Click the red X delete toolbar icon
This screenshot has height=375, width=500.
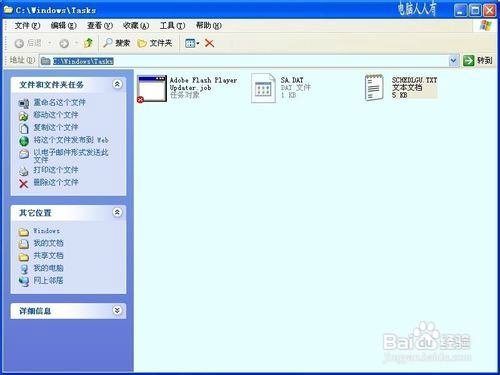[209, 43]
